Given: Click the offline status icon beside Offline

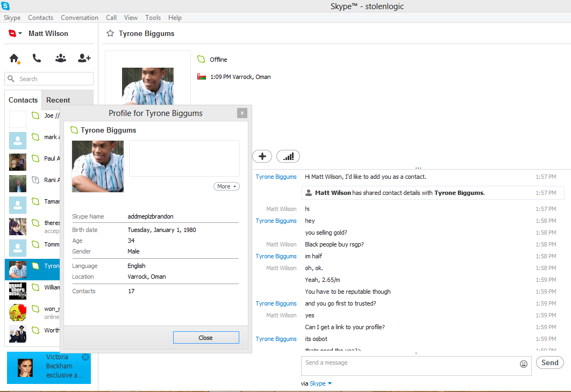Looking at the screenshot, I should 201,59.
